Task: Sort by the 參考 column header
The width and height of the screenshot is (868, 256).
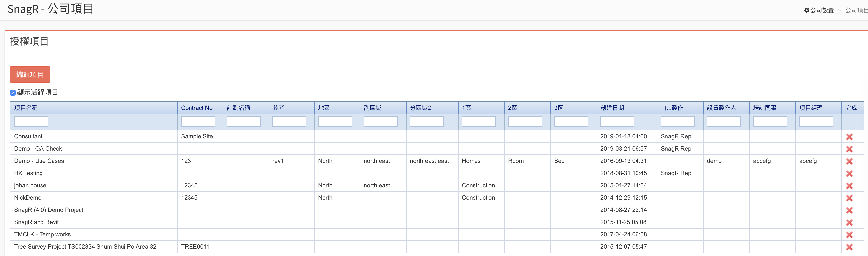Action: click(291, 108)
